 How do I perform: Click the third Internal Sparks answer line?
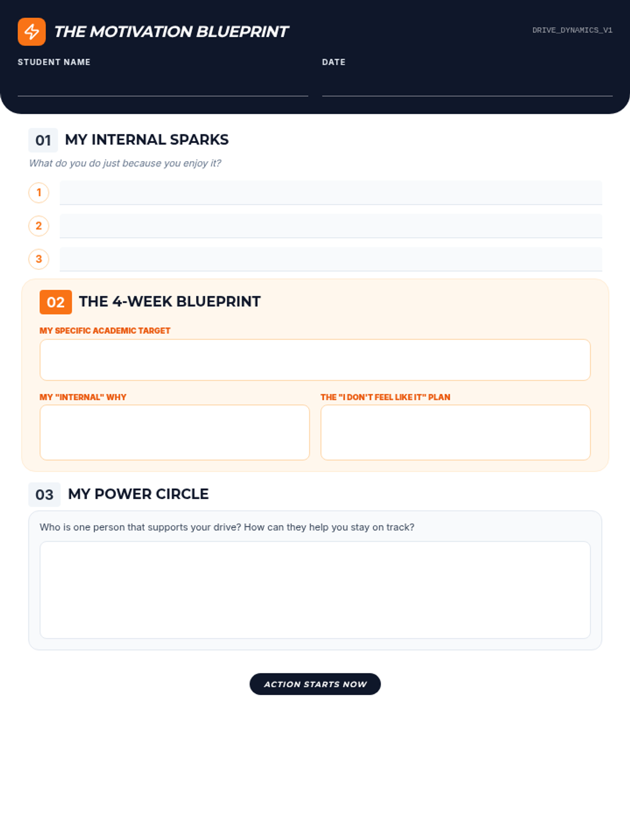331,259
